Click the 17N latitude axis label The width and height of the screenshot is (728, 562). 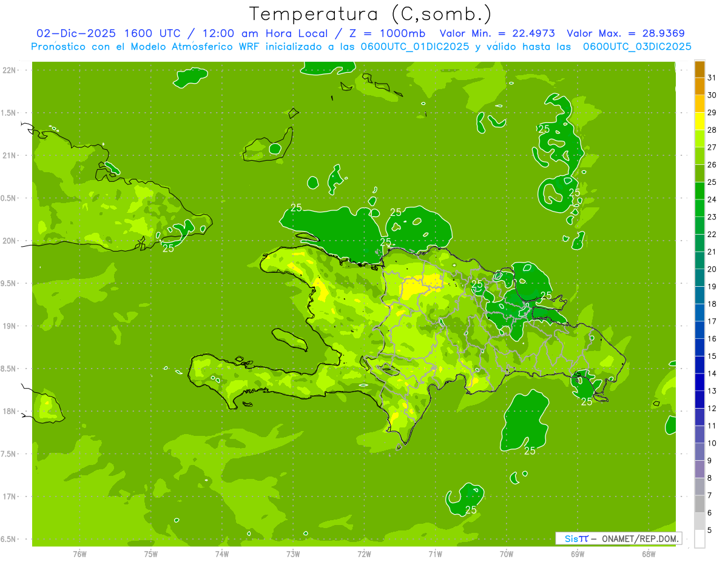click(9, 497)
